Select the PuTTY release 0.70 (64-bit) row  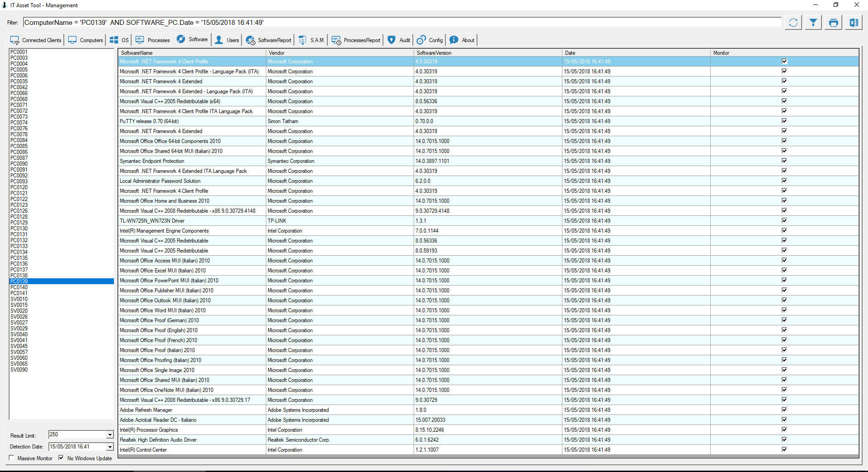[488, 121]
